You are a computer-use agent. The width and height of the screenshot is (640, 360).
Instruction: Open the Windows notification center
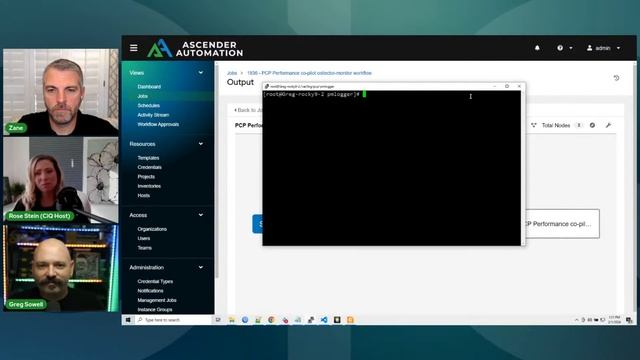click(x=629, y=320)
